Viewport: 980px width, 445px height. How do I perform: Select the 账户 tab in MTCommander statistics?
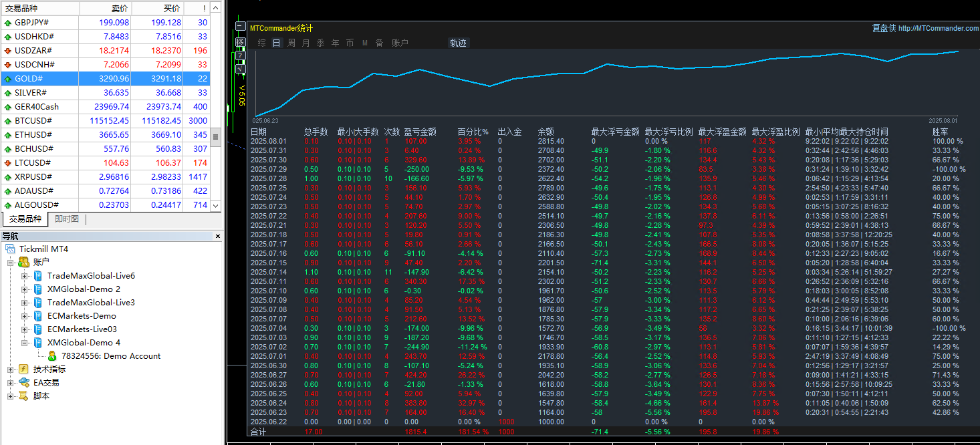coord(400,43)
